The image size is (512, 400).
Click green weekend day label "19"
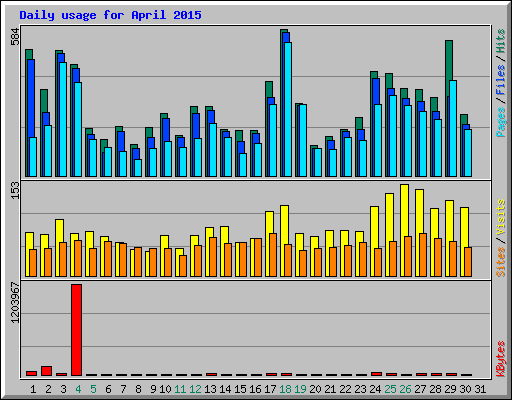[300, 389]
